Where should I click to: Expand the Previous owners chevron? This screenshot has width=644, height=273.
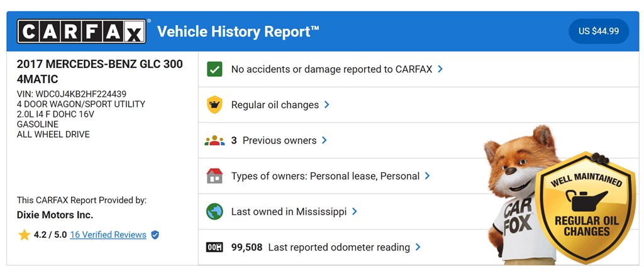click(x=325, y=141)
